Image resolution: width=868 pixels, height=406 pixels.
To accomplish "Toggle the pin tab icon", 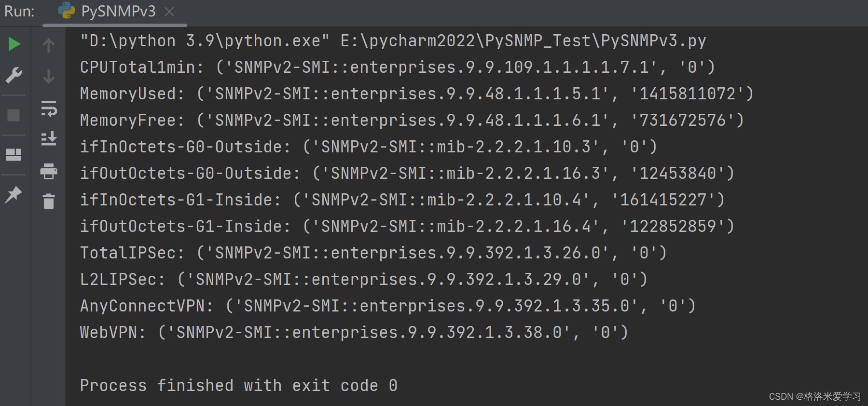I will click(x=14, y=194).
